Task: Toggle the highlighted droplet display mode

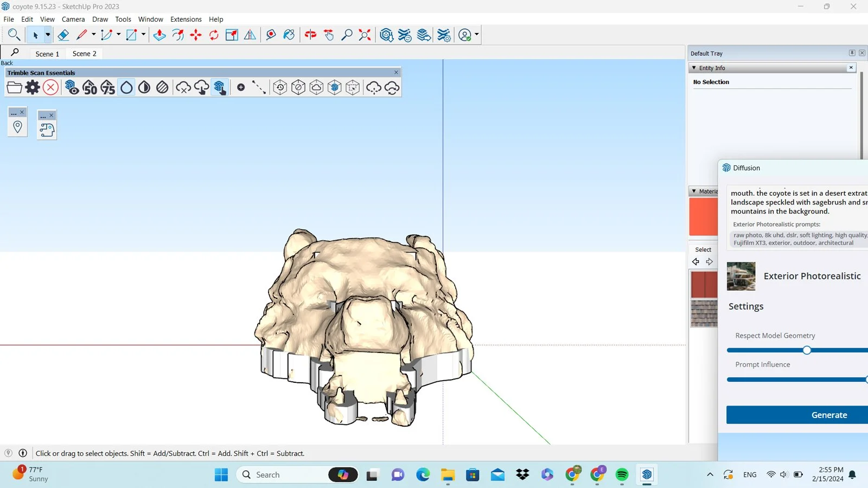Action: click(x=126, y=87)
